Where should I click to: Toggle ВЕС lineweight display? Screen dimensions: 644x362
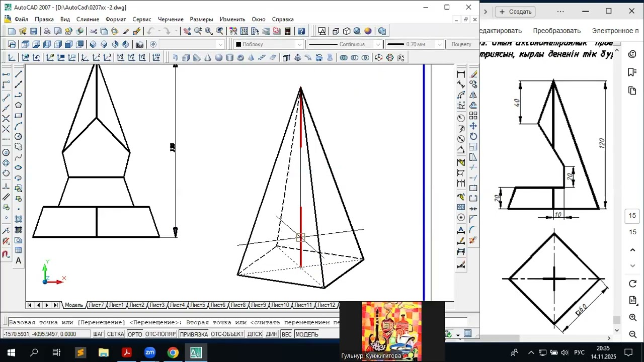pyautogui.click(x=286, y=334)
